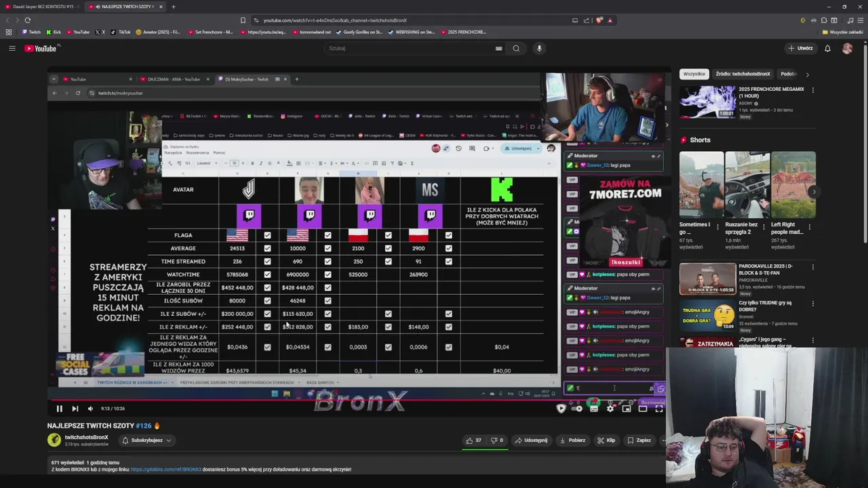868x488 pixels.
Task: Open the Brave Shields lion icon
Action: [599, 20]
